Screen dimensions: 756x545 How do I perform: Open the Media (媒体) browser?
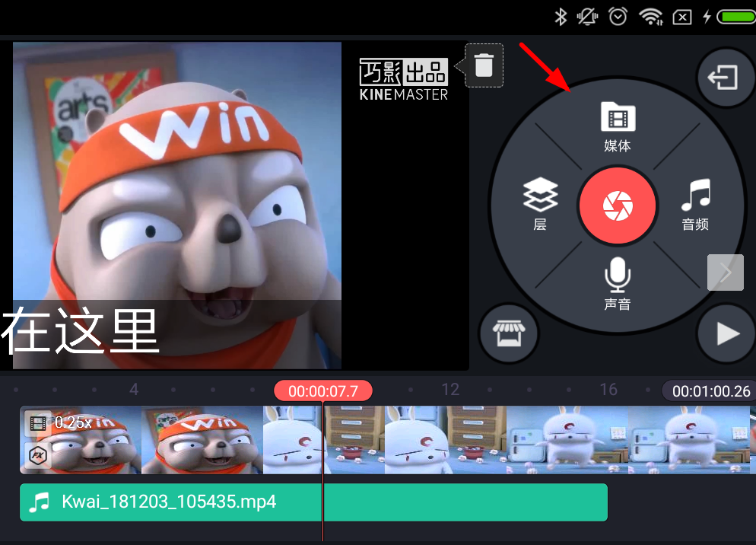tap(618, 126)
